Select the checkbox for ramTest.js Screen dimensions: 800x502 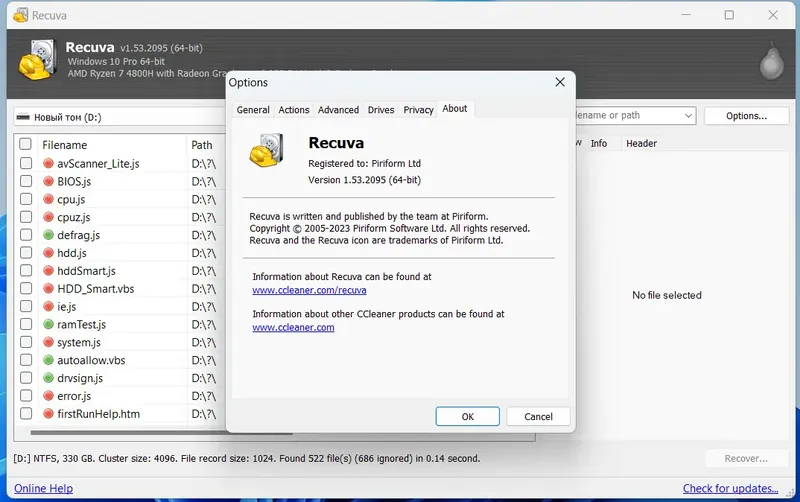click(x=26, y=324)
